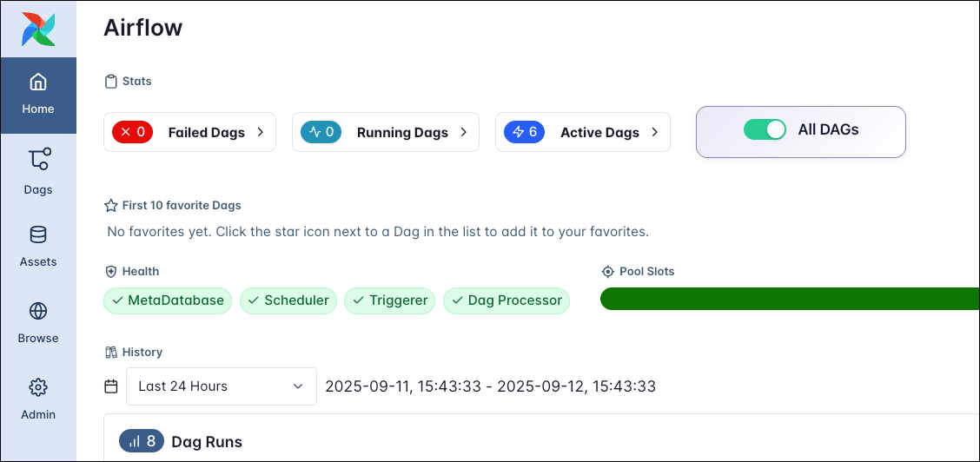
Task: Click the Scheduler health badge
Action: (x=288, y=300)
